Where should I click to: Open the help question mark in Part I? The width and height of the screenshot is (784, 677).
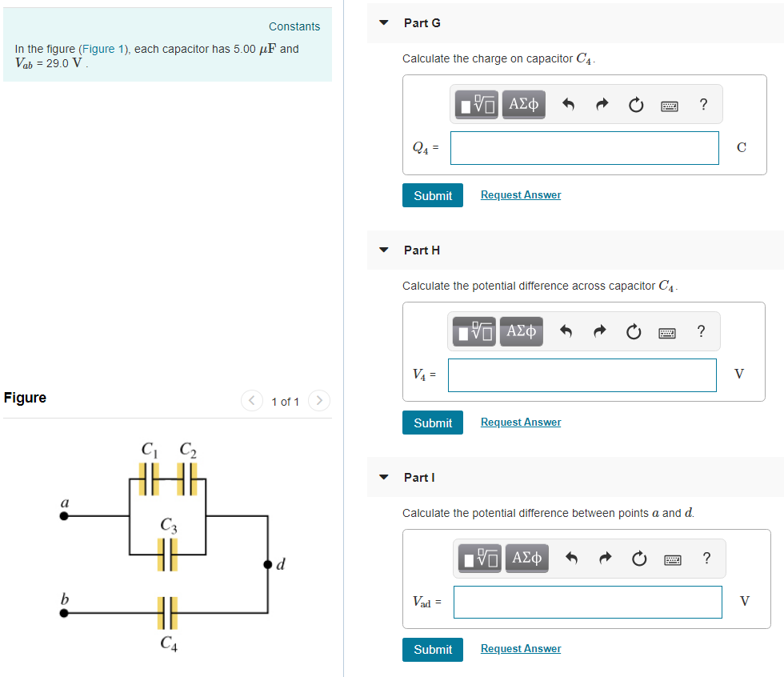706,558
